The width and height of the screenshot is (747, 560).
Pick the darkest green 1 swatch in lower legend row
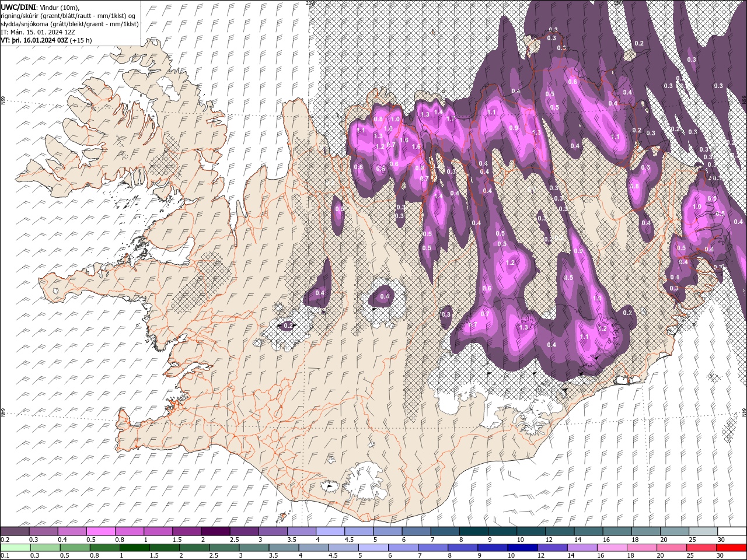(134, 547)
